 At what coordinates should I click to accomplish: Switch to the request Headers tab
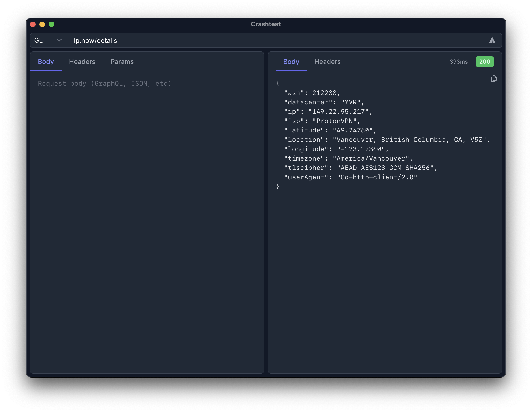(x=82, y=62)
